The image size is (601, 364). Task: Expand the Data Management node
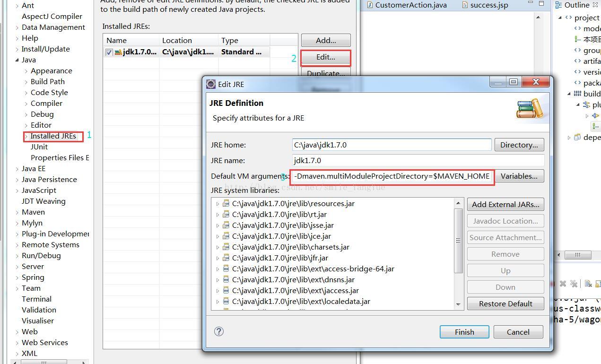click(17, 27)
